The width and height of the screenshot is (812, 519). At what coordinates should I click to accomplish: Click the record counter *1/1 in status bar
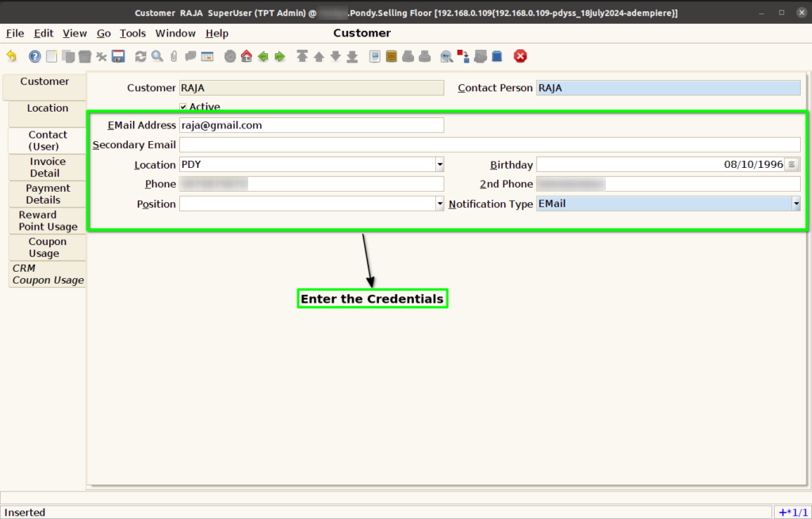(x=792, y=513)
